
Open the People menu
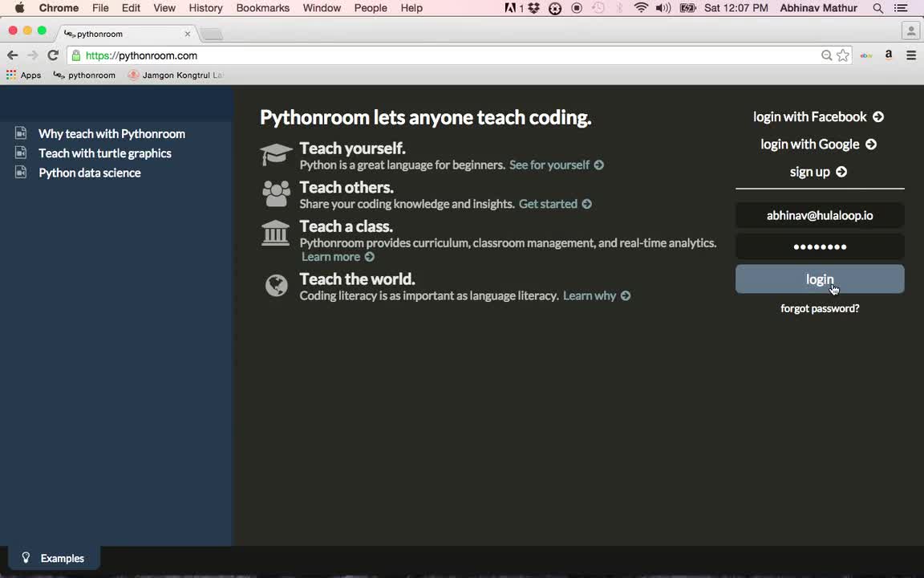[371, 8]
